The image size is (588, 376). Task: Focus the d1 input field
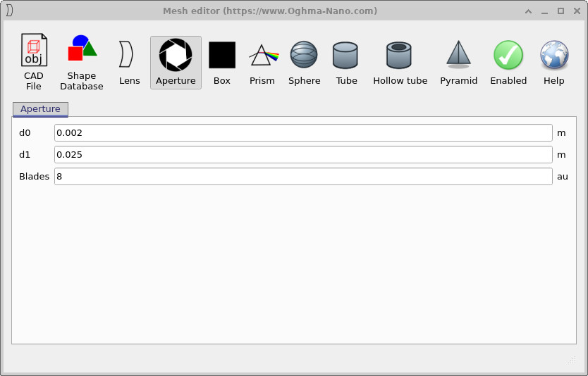[303, 155]
